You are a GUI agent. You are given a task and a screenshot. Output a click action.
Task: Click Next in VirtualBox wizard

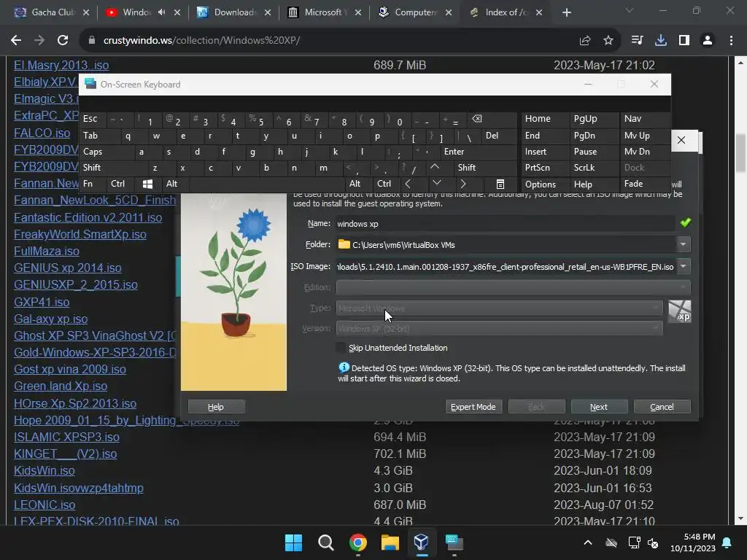pos(599,407)
